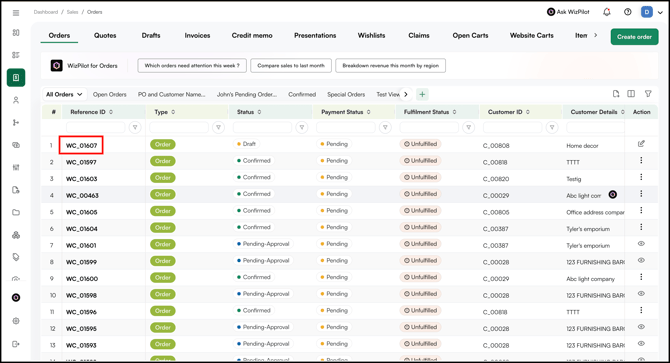Click the Reference ID filter input field

96,127
